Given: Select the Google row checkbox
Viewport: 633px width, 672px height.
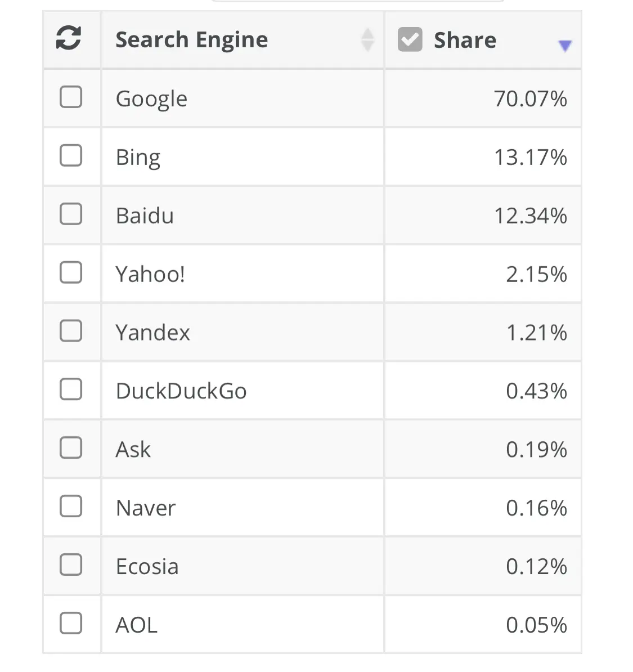Looking at the screenshot, I should point(71,97).
